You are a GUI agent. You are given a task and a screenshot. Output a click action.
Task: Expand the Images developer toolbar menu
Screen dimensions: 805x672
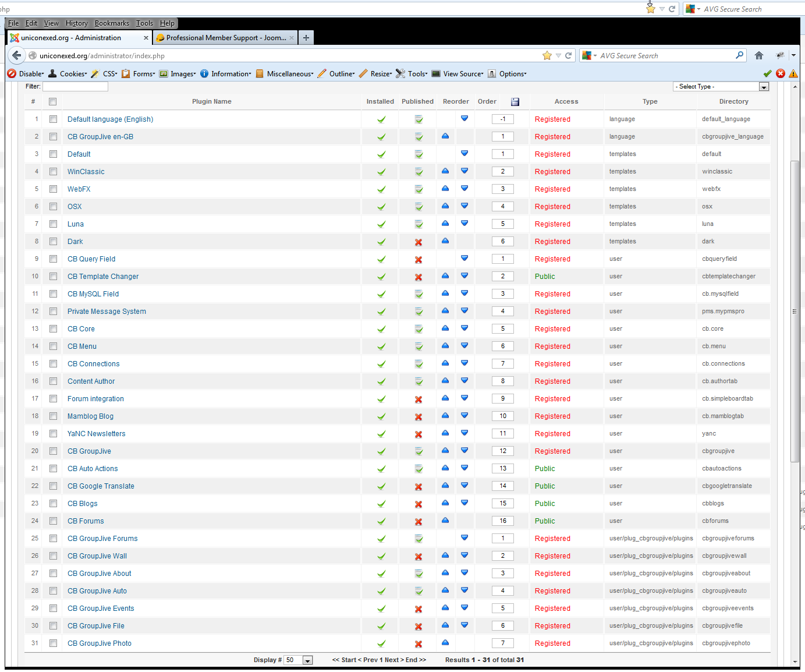178,74
